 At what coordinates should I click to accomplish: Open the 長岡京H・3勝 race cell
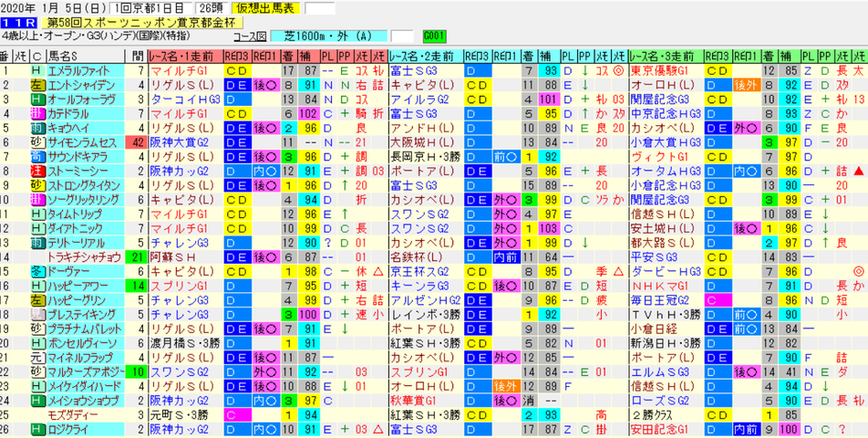[x=425, y=157]
